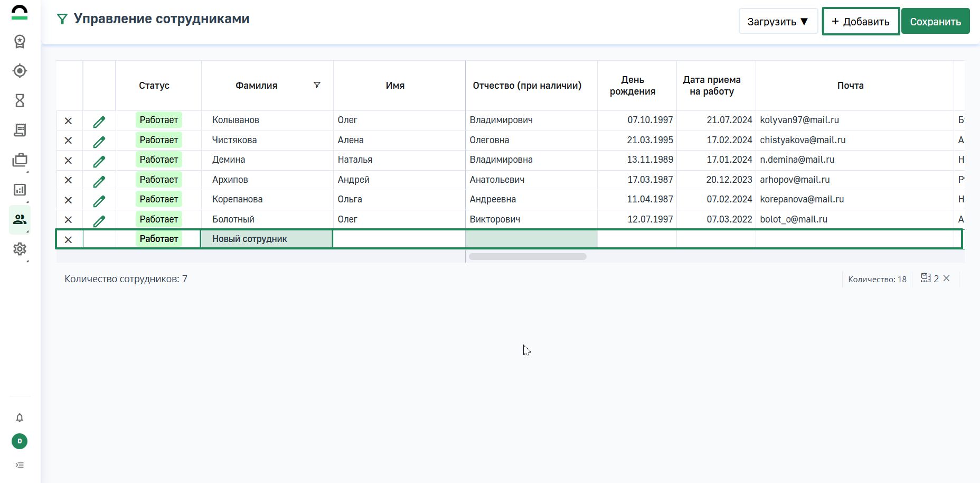Delete the Чистякова employee row
Viewport: 980px width, 483px height.
coord(68,141)
